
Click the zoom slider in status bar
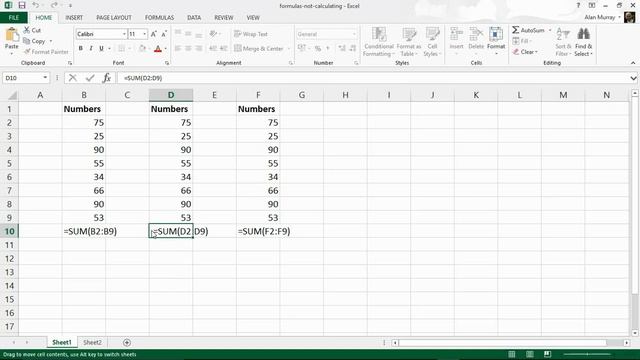tap(588, 354)
